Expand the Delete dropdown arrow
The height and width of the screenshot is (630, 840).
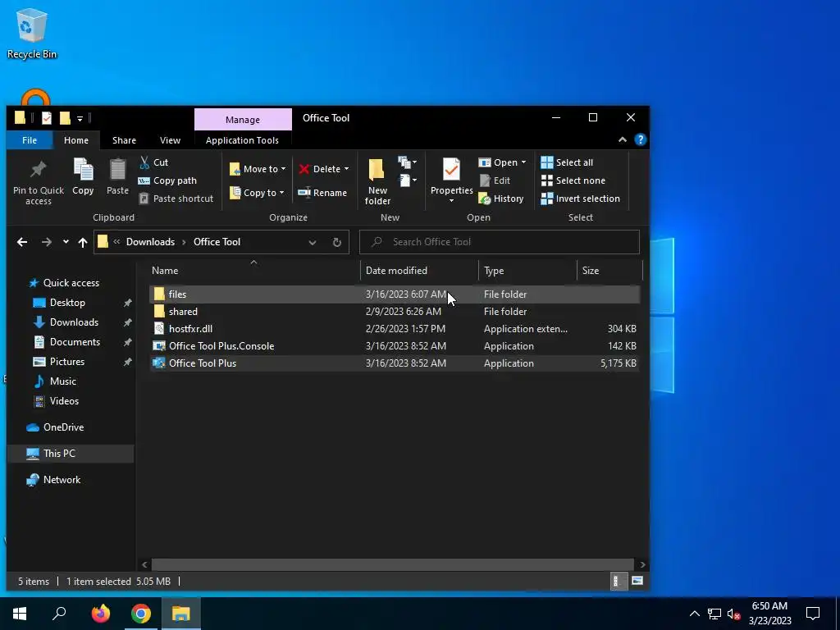pos(347,169)
